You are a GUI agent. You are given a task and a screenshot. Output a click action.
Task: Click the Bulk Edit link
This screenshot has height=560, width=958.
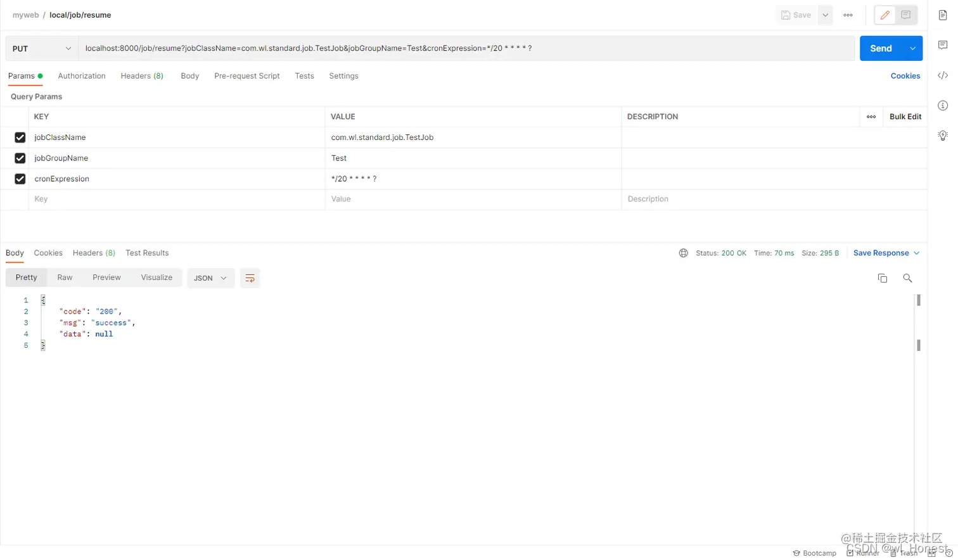click(x=905, y=117)
